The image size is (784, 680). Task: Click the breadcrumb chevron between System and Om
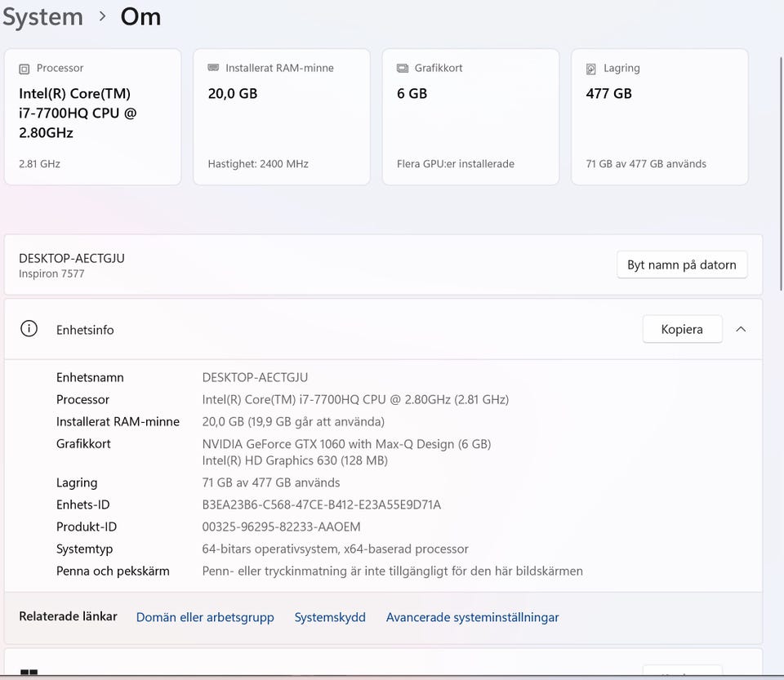102,16
